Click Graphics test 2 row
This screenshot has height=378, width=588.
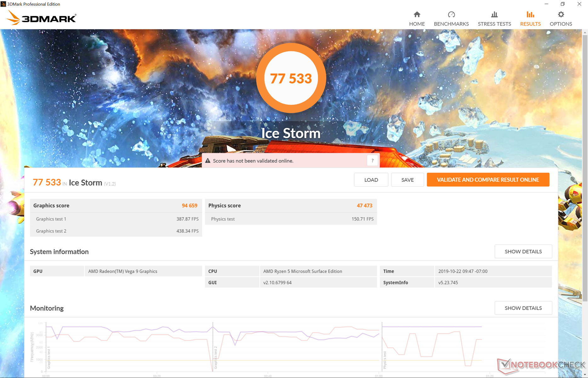(x=116, y=231)
